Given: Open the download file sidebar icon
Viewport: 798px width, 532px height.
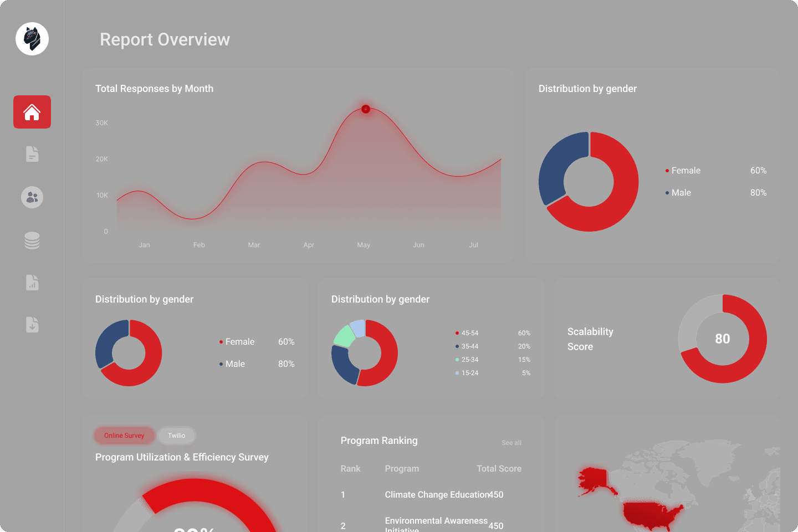Looking at the screenshot, I should [x=32, y=325].
